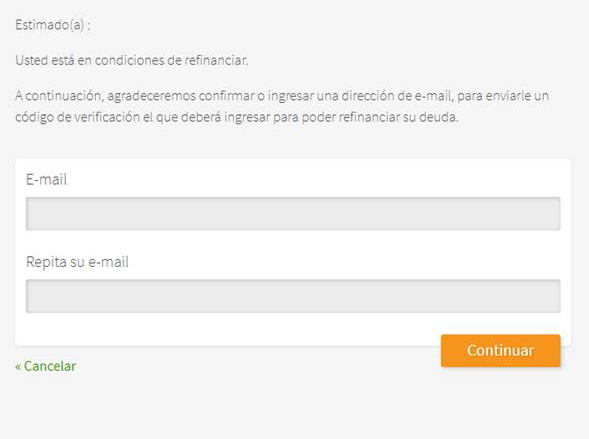Click the orange Continuar button
589x439 pixels.
(500, 350)
